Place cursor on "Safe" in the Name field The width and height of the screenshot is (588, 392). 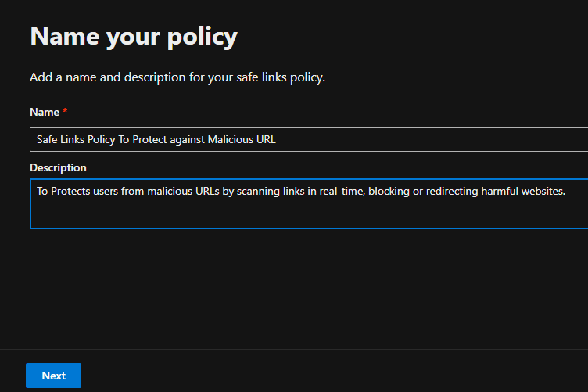pos(47,139)
